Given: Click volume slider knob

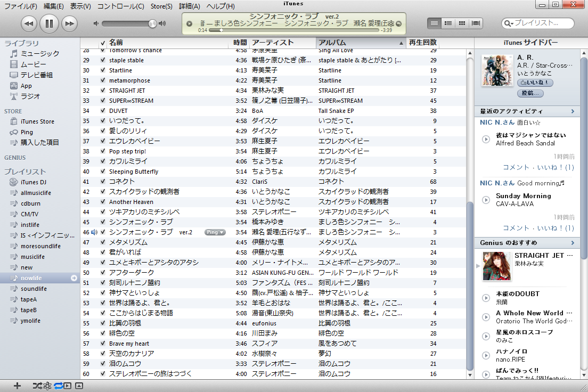Looking at the screenshot, I should coord(152,23).
